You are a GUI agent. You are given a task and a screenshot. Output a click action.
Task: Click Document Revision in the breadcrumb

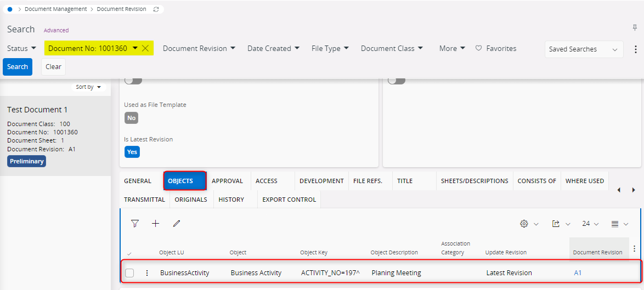click(x=122, y=9)
